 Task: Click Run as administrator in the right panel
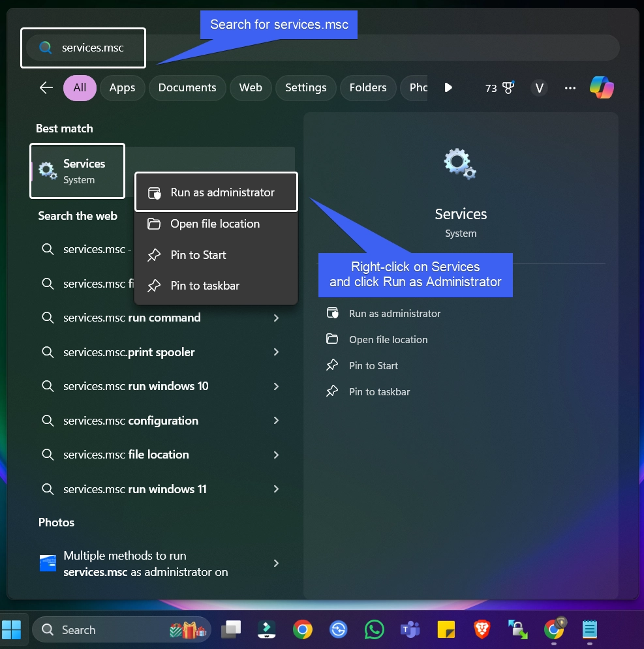[395, 313]
